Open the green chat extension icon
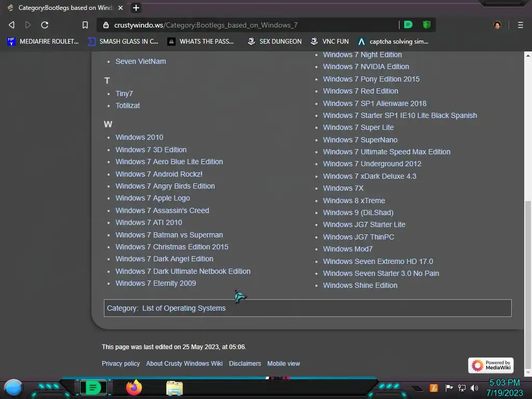The height and width of the screenshot is (399, 532). pyautogui.click(x=408, y=25)
